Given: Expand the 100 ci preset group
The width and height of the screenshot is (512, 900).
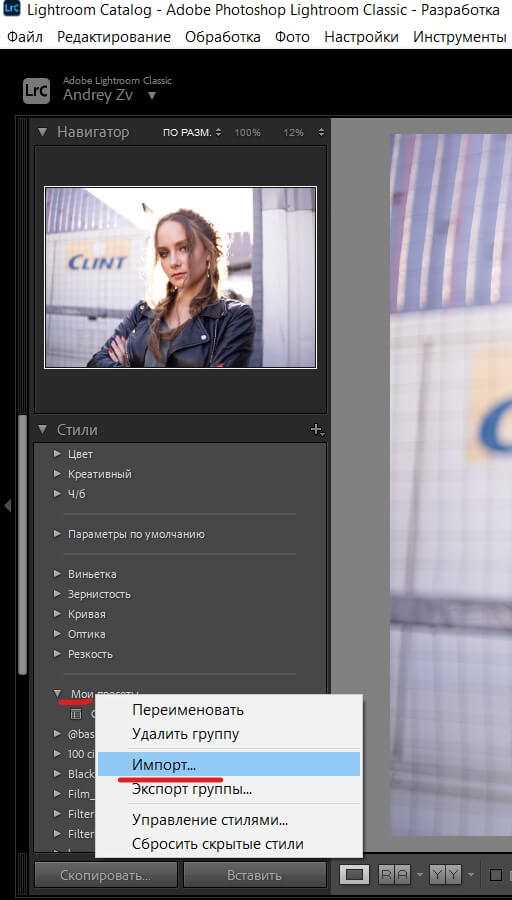Looking at the screenshot, I should (x=57, y=754).
